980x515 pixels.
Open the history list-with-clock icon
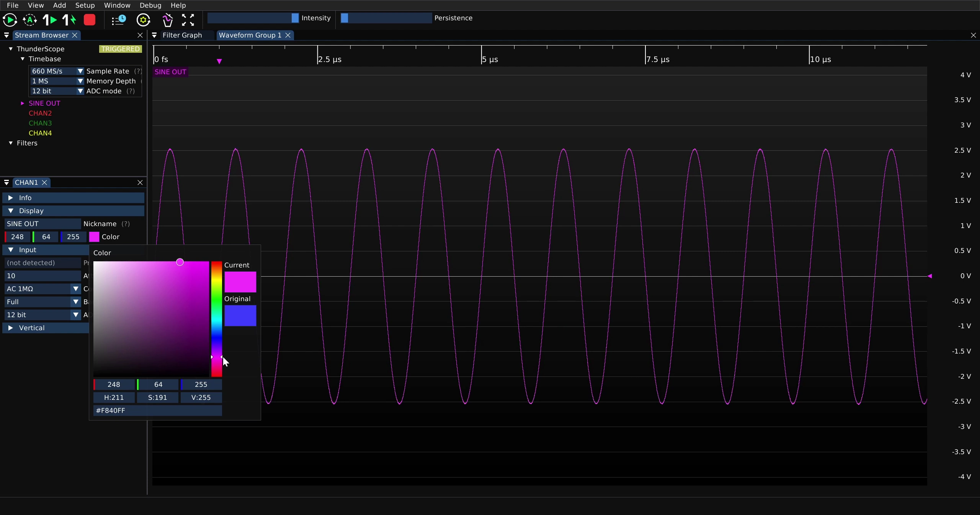pyautogui.click(x=119, y=20)
